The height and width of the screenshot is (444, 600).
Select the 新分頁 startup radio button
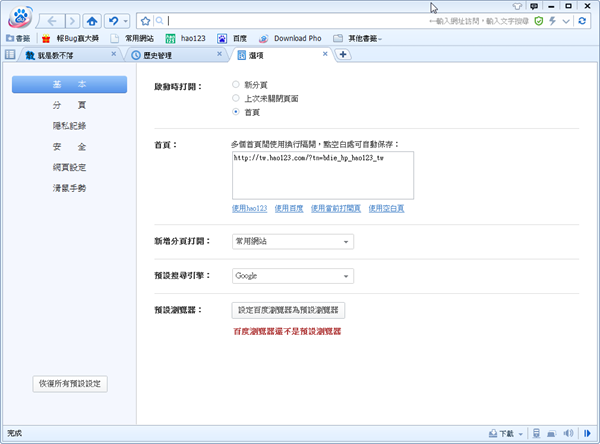point(236,86)
